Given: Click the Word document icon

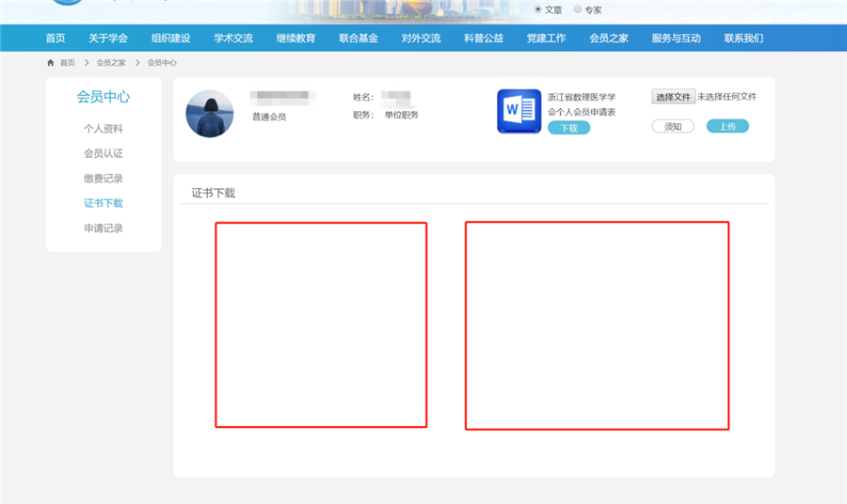Looking at the screenshot, I should 519,112.
